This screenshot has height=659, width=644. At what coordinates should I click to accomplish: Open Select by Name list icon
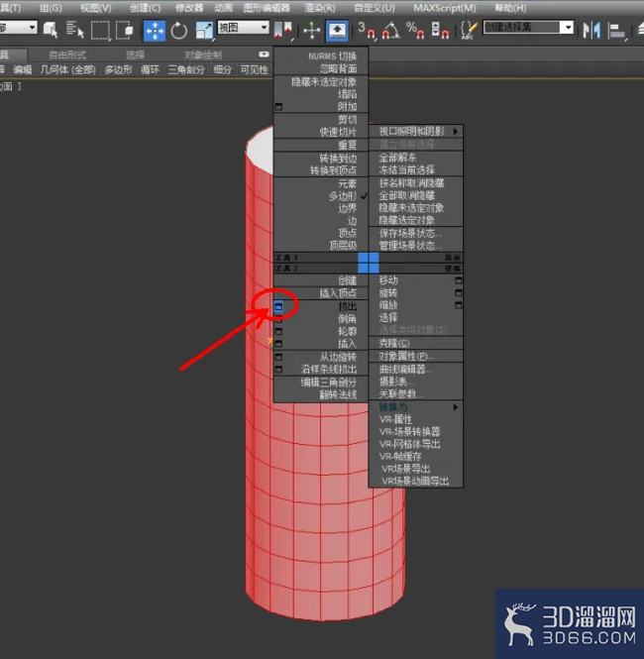tap(74, 31)
